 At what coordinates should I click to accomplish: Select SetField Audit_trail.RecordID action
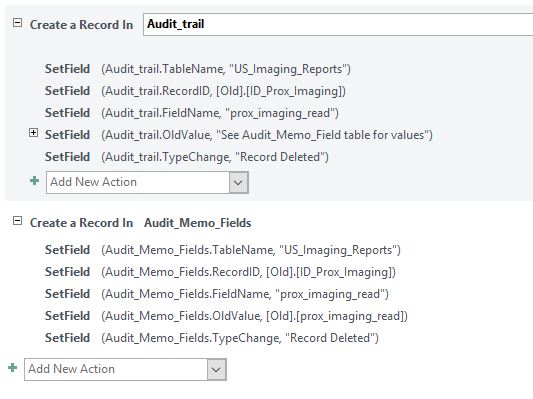(195, 91)
